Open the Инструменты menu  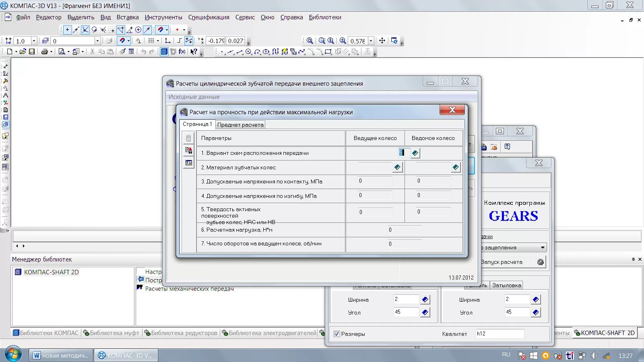point(163,17)
